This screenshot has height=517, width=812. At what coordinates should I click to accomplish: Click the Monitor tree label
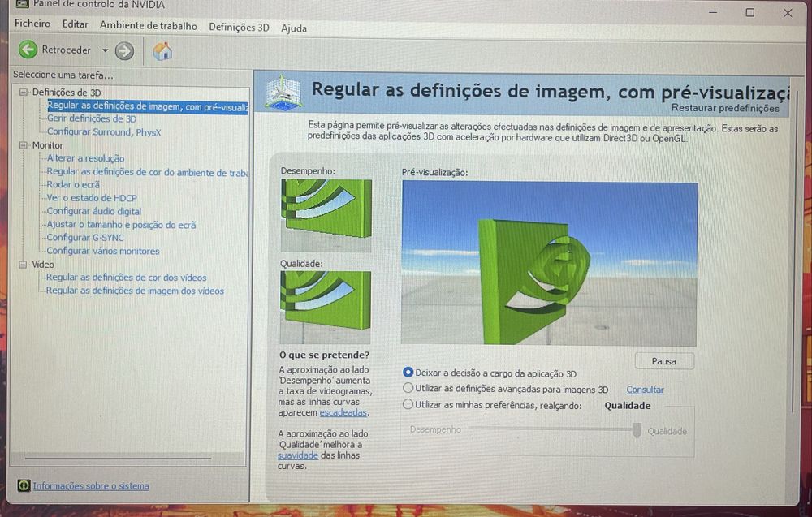(48, 145)
